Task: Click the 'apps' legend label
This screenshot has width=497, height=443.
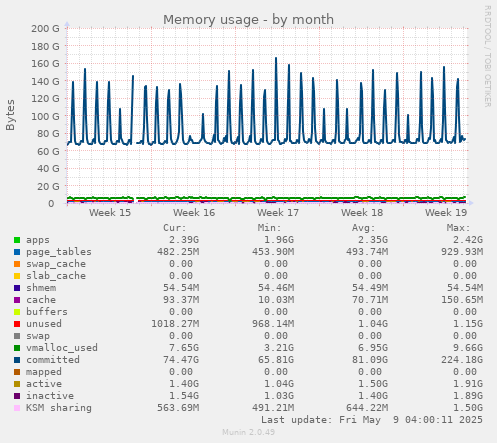Action: click(x=38, y=240)
